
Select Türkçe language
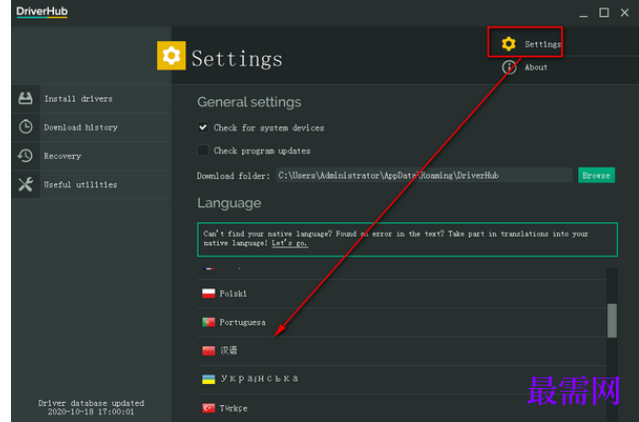point(234,408)
